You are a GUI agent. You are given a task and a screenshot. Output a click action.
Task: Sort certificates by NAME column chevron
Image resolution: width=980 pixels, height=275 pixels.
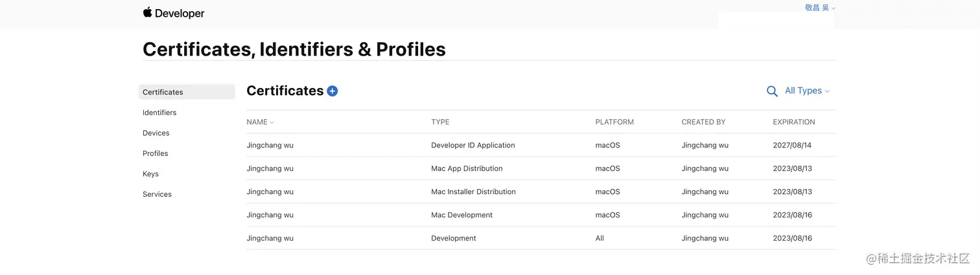click(x=272, y=122)
